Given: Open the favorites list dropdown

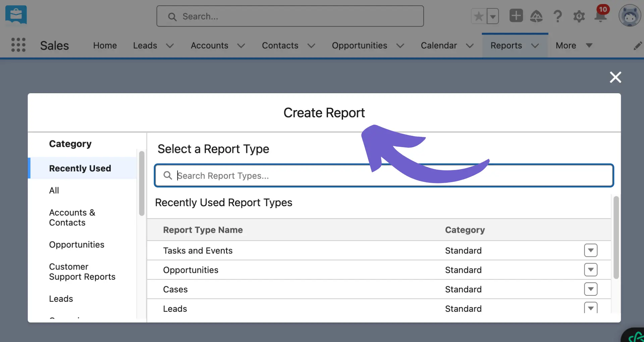Looking at the screenshot, I should tap(493, 16).
